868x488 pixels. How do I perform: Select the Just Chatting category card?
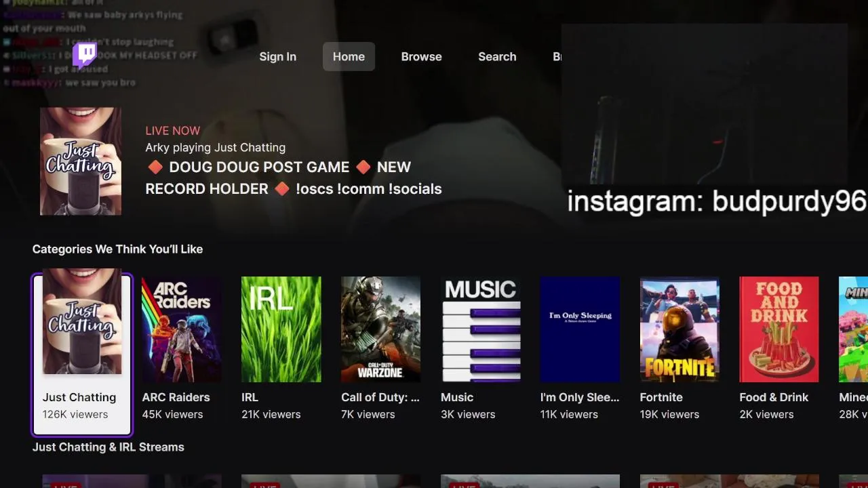82,354
